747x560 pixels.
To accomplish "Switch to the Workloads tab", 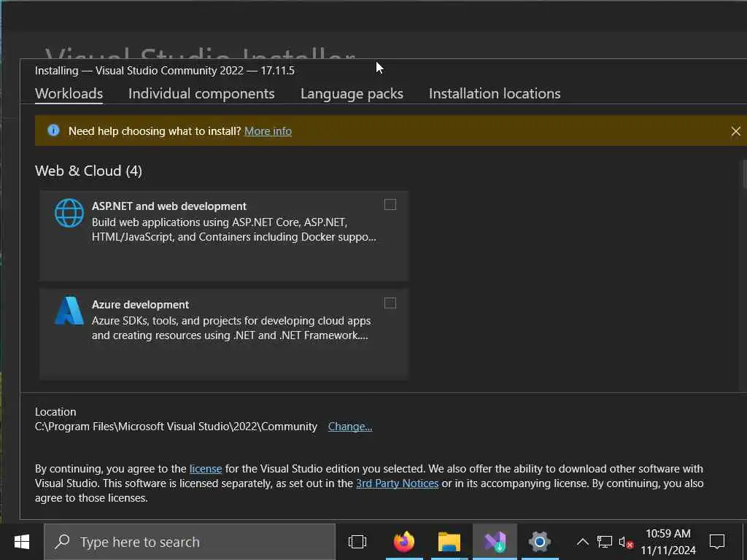I will [x=69, y=93].
